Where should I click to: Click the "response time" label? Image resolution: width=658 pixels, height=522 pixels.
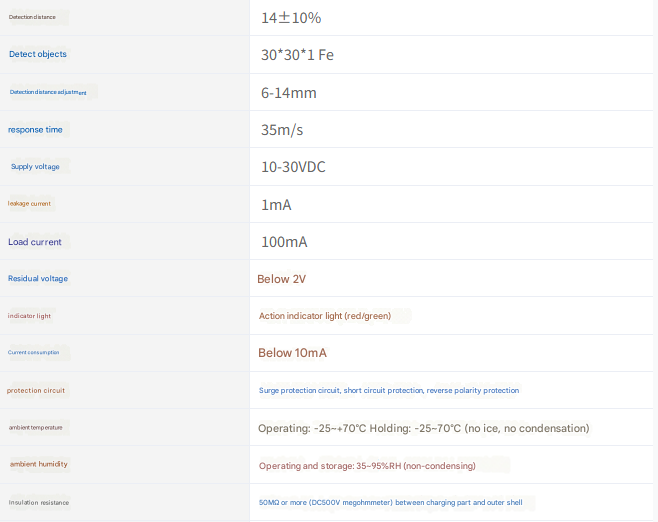pyautogui.click(x=36, y=130)
